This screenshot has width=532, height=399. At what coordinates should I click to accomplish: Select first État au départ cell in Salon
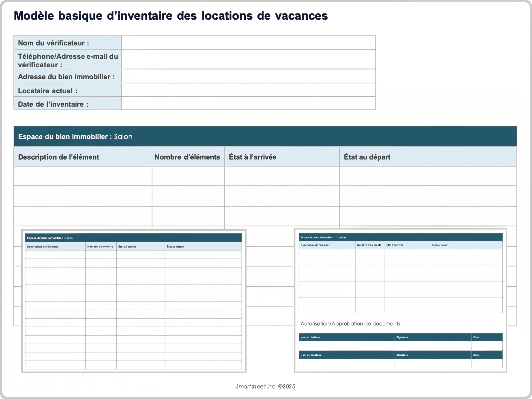[x=428, y=176]
